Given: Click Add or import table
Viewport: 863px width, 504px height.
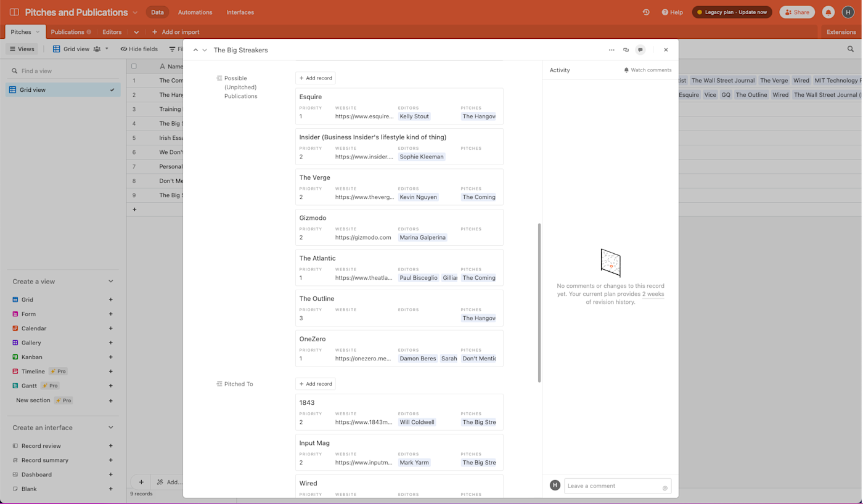Looking at the screenshot, I should coord(176,32).
